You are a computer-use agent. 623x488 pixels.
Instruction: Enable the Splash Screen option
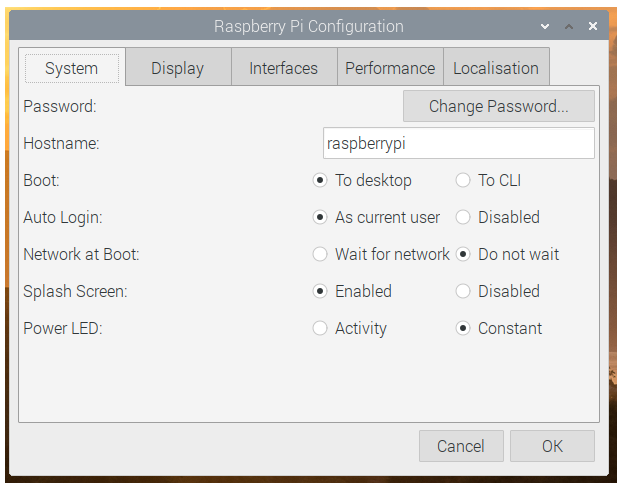[x=320, y=291]
